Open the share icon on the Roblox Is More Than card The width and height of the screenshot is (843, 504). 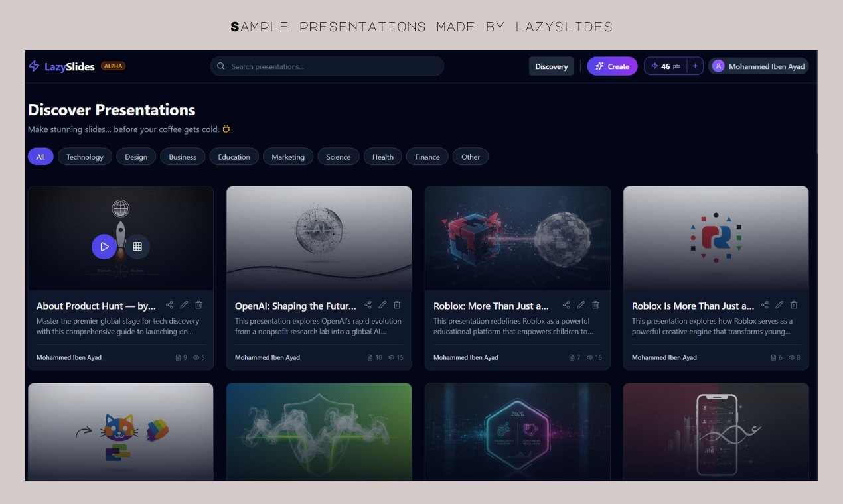click(765, 304)
